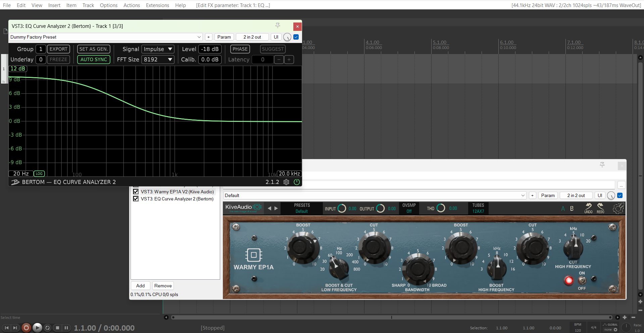
Task: Toggle the EQ Curve Analyzer bypass checkbox
Action: [296, 37]
